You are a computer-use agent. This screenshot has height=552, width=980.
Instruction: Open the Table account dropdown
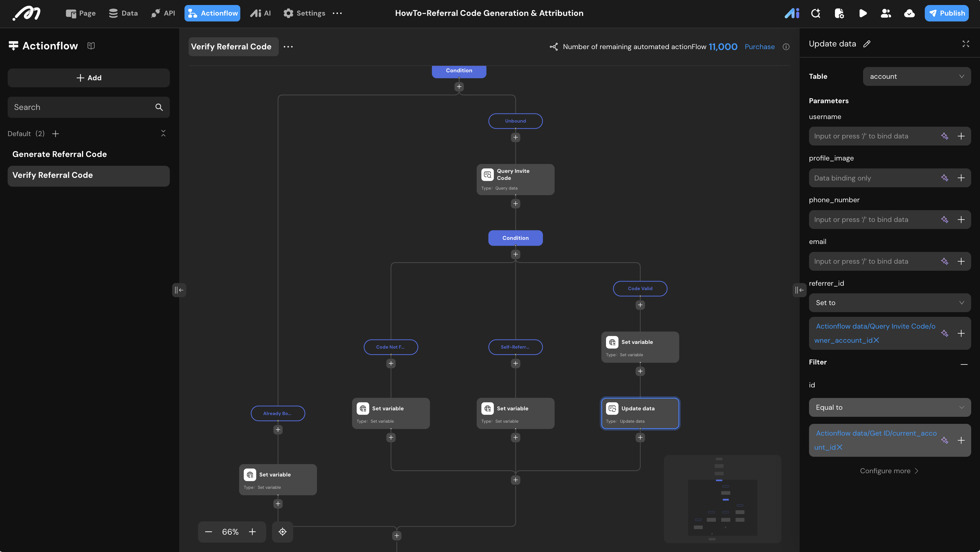(917, 76)
